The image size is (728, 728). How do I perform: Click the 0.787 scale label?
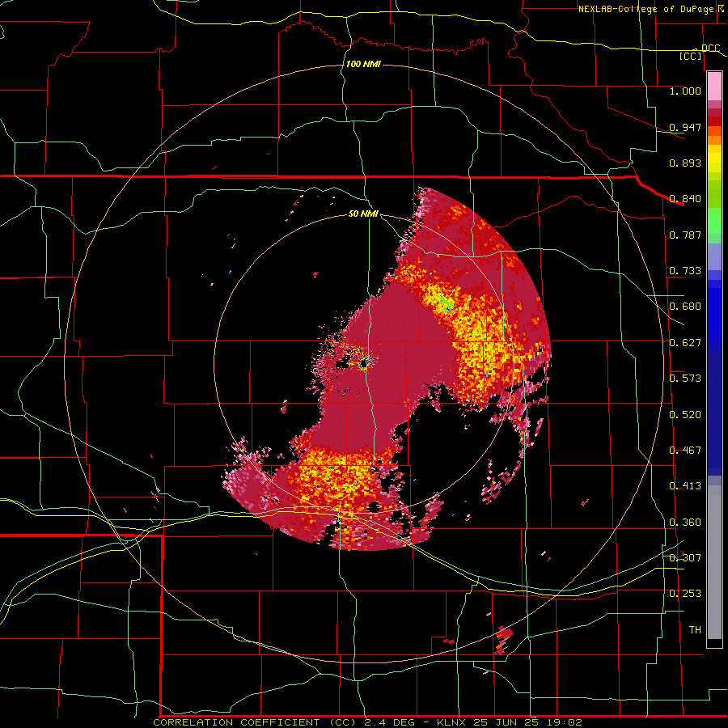point(685,235)
